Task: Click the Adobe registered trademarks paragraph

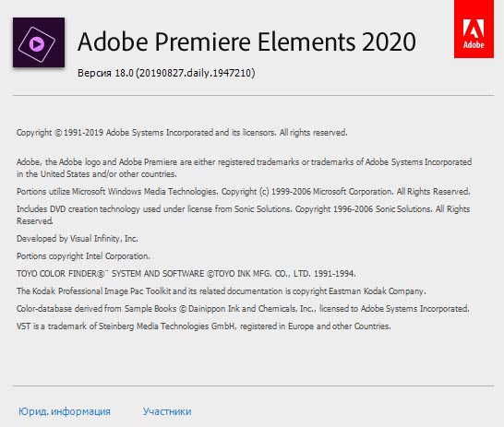Action: click(x=244, y=168)
